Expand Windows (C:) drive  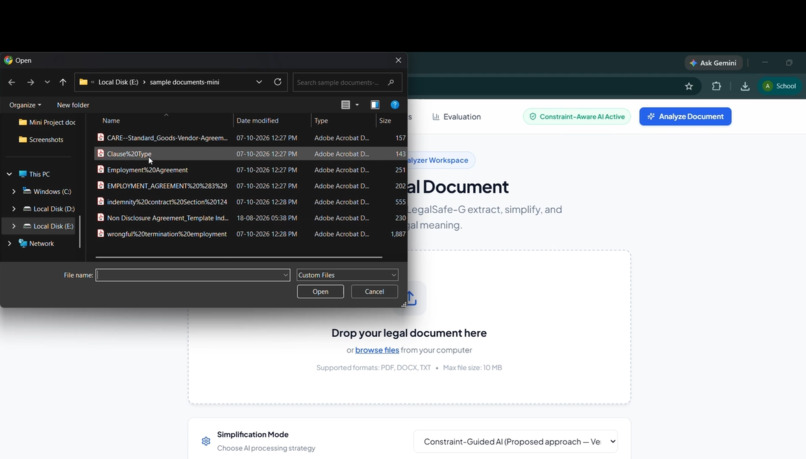point(14,191)
